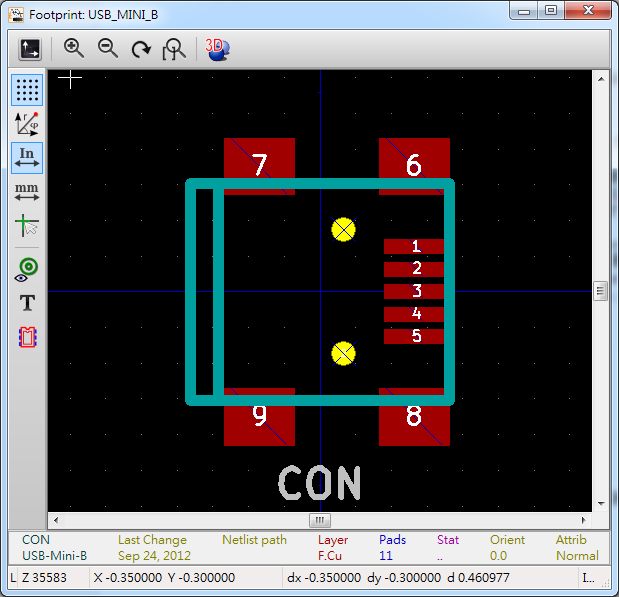Switch units to inches

27,157
